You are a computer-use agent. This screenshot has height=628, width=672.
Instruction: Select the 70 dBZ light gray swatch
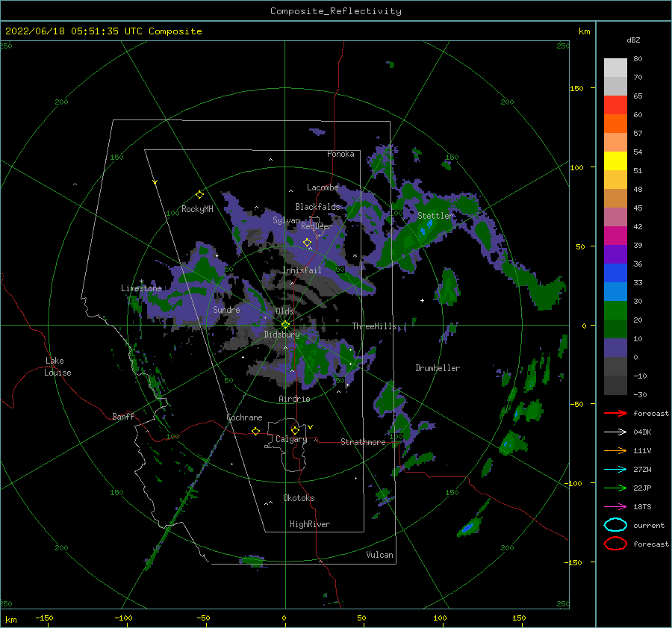click(x=615, y=67)
